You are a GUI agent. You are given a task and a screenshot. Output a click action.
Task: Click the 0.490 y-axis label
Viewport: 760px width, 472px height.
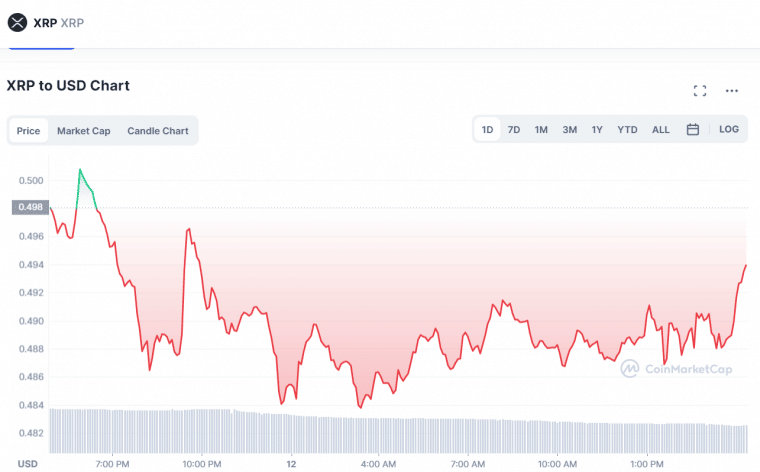tap(31, 321)
